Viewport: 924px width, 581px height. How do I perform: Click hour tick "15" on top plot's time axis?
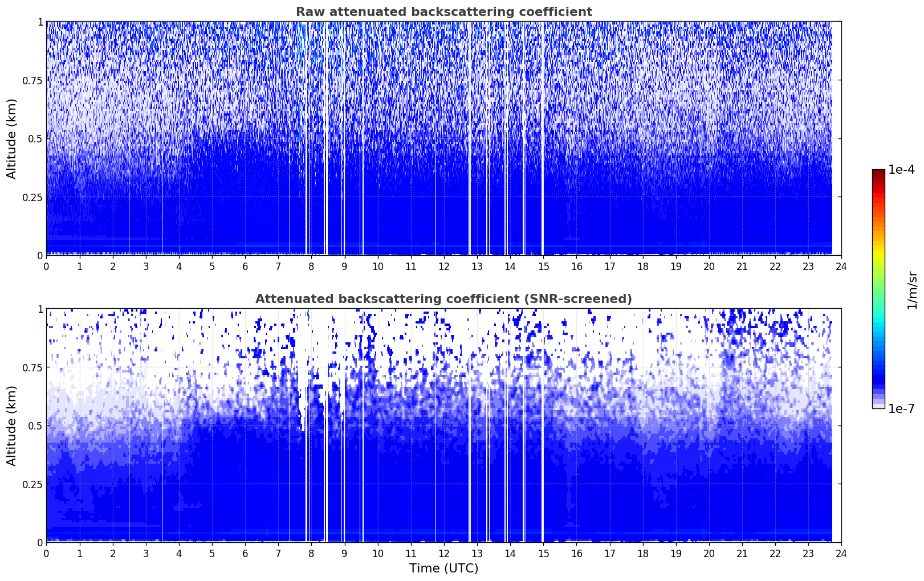543,266
